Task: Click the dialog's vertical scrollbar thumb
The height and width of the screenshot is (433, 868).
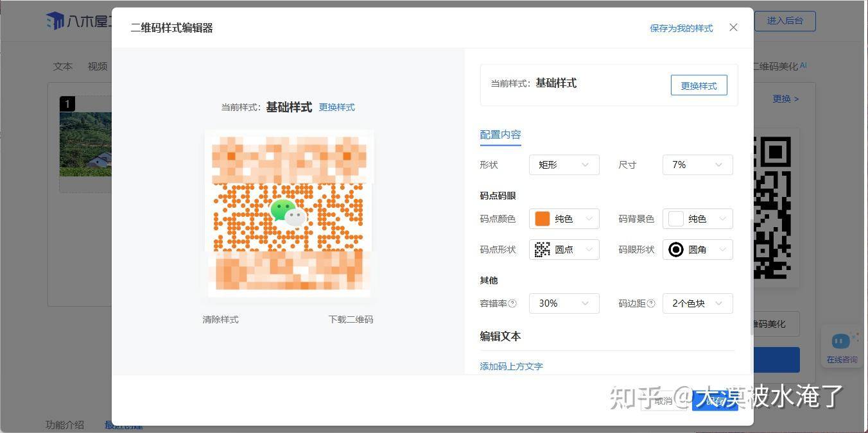Action: (x=751, y=276)
